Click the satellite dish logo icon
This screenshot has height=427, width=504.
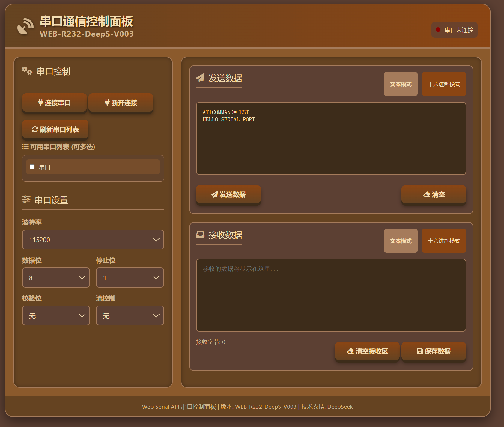point(25,26)
